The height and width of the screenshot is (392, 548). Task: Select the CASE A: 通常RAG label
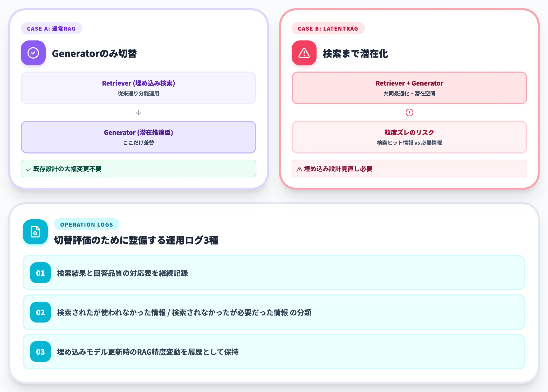click(x=51, y=29)
